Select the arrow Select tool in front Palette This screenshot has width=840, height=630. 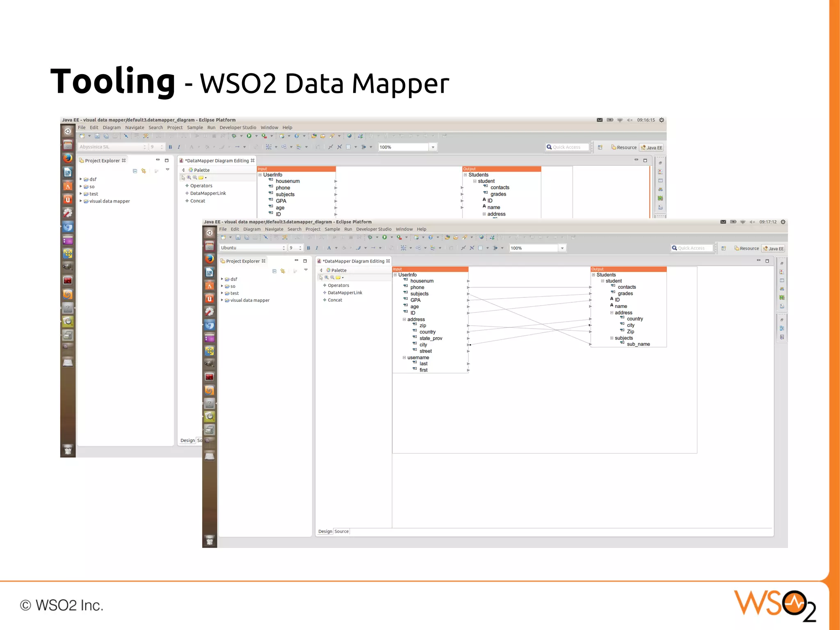tap(321, 277)
